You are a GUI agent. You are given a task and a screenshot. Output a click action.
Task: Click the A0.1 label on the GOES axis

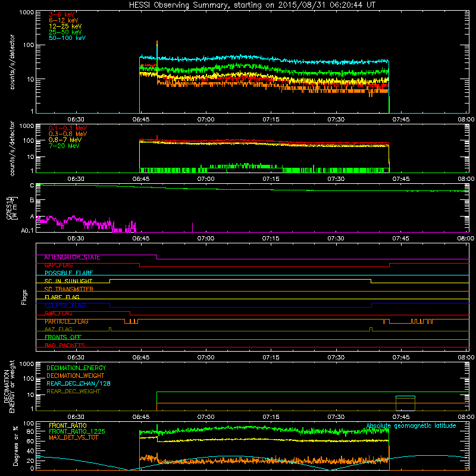tap(27, 231)
